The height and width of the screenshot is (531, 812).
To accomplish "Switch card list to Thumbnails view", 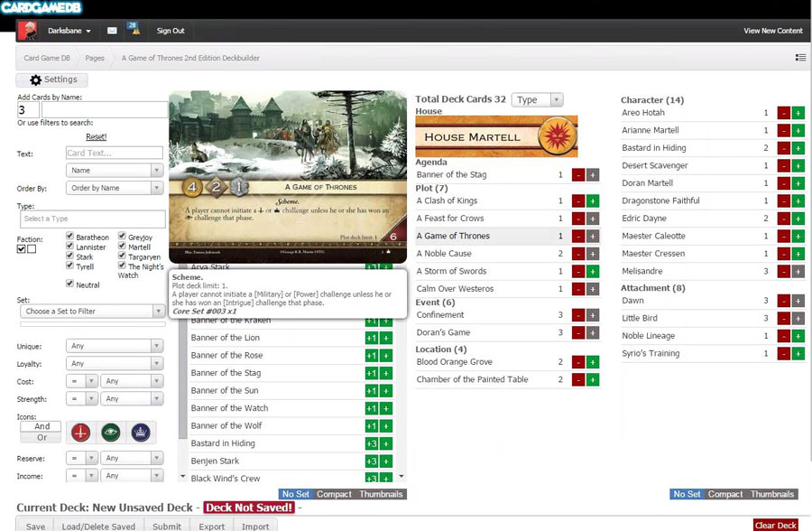I will coord(381,495).
